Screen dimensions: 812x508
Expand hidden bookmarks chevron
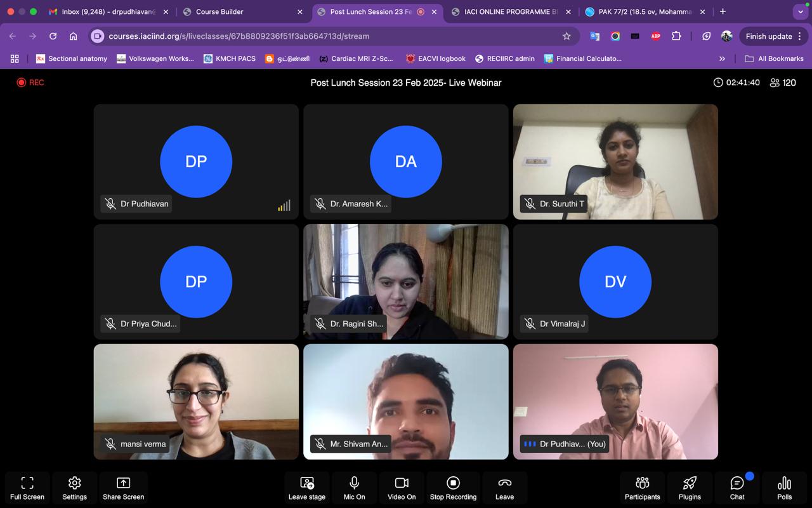(x=722, y=58)
